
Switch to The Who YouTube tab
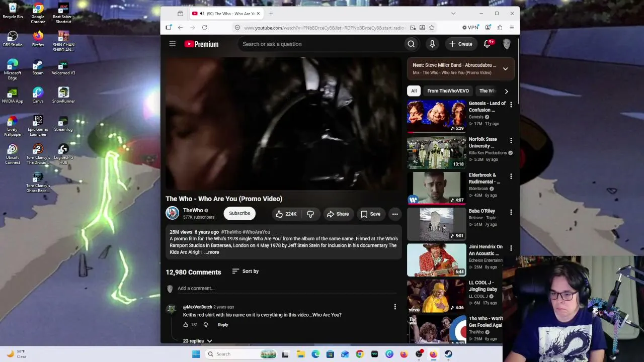click(x=226, y=14)
